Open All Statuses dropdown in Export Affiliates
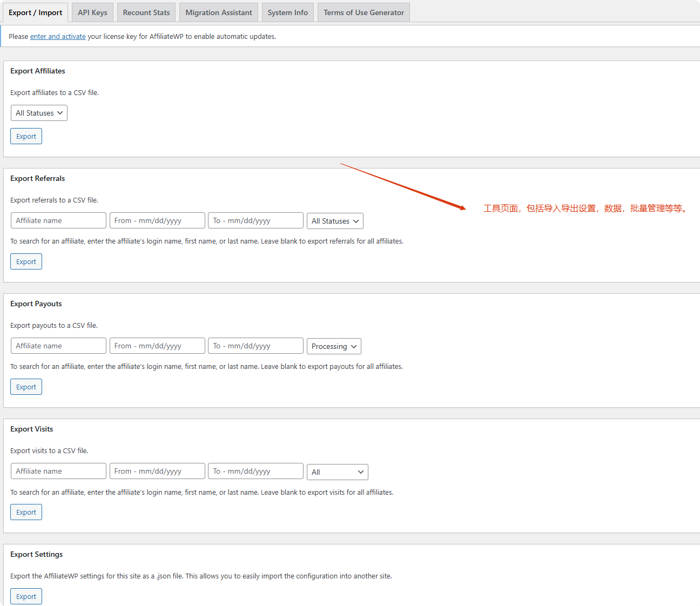The height and width of the screenshot is (606, 700). click(x=39, y=113)
